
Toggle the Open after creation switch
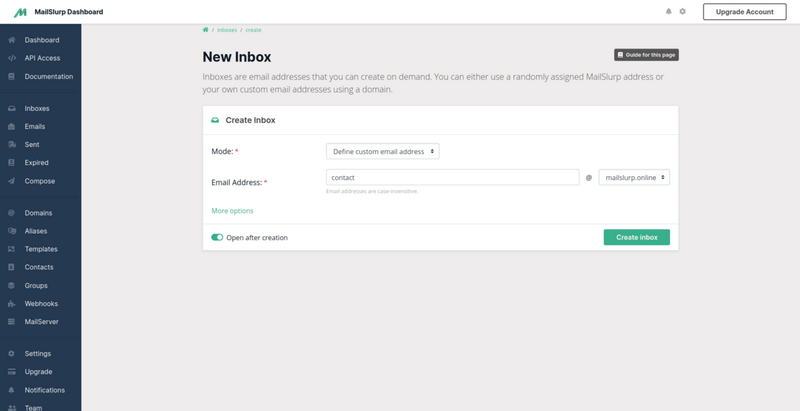(x=217, y=238)
